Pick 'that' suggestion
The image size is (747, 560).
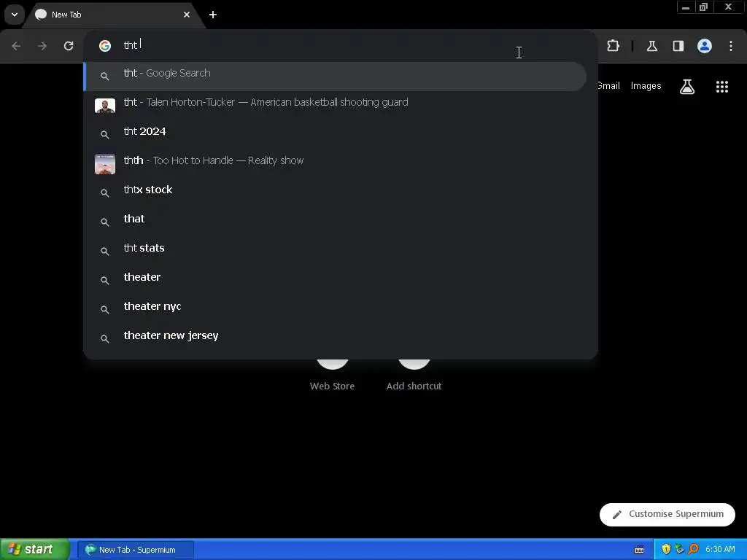(335, 222)
